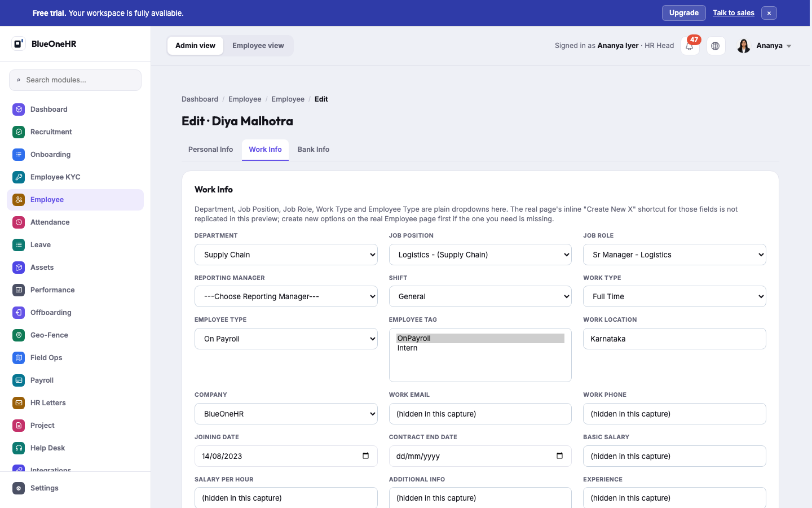Open the Geo-Fence location pin icon

(x=19, y=335)
